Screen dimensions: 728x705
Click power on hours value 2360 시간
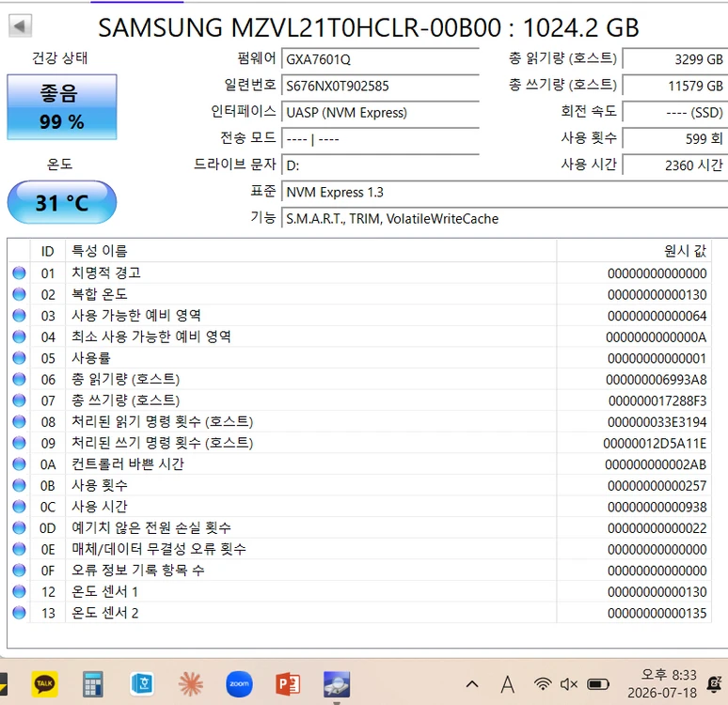coord(675,165)
